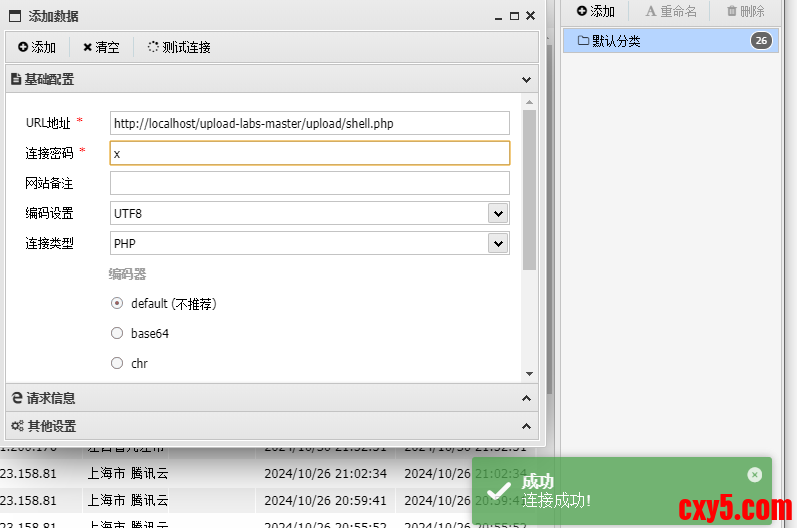The height and width of the screenshot is (528, 797).
Task: Collapse the 基础配置 section chevron
Action: (526, 80)
